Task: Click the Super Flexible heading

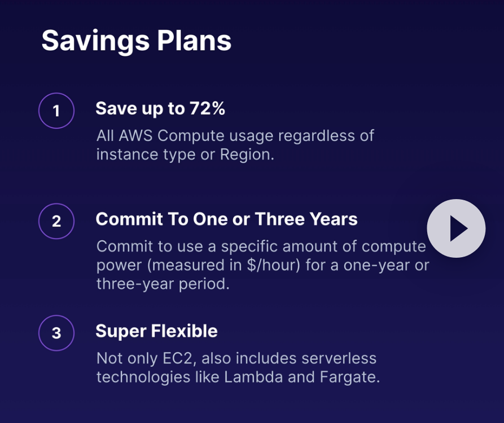Action: click(x=156, y=331)
